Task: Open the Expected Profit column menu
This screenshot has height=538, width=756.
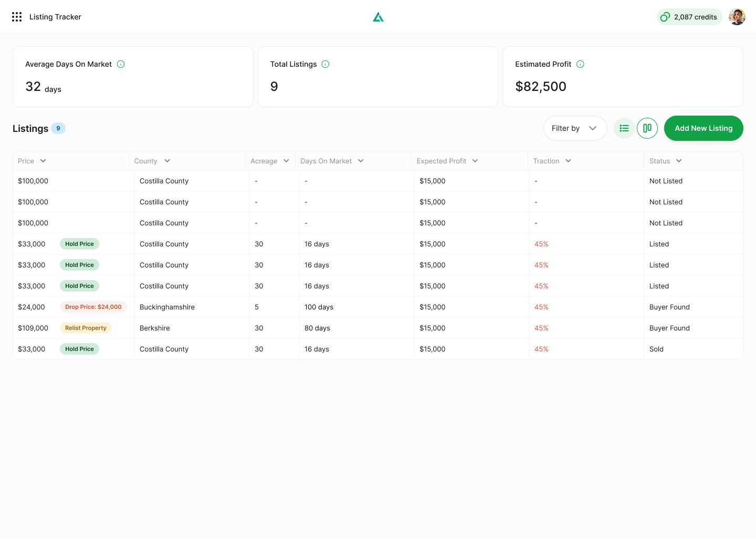Action: (x=447, y=161)
